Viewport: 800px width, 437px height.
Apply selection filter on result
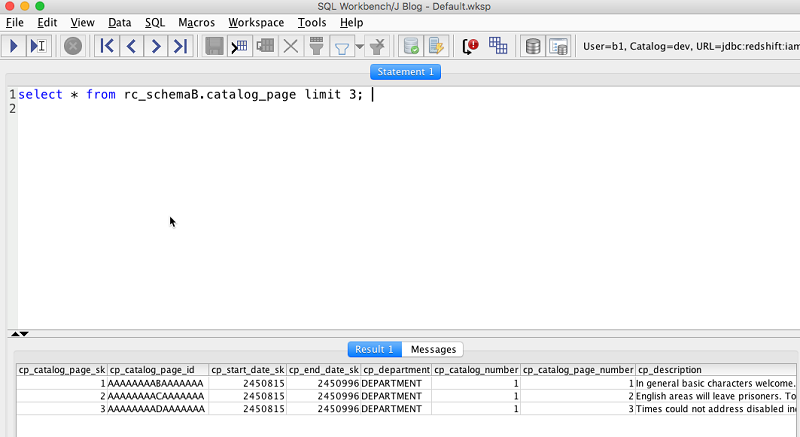point(316,46)
